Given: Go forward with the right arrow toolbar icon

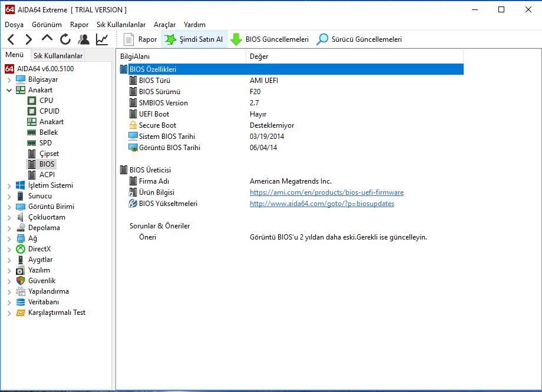Looking at the screenshot, I should tap(29, 39).
